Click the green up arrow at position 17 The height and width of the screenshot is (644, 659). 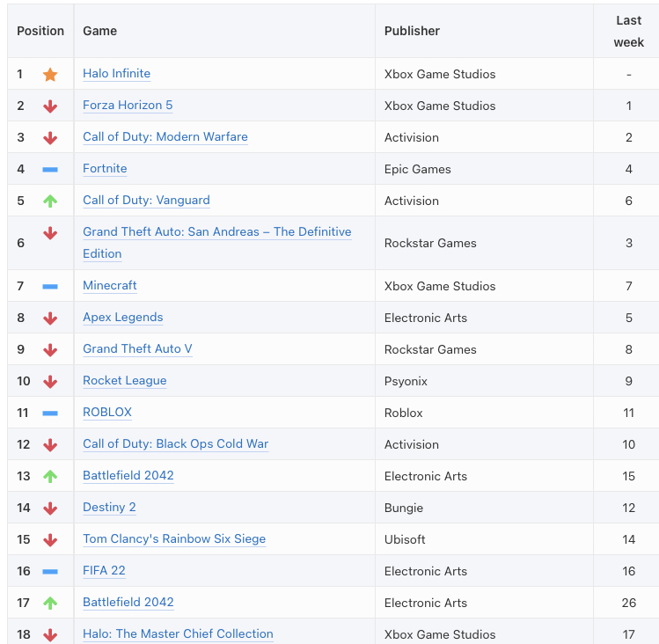coord(50,604)
